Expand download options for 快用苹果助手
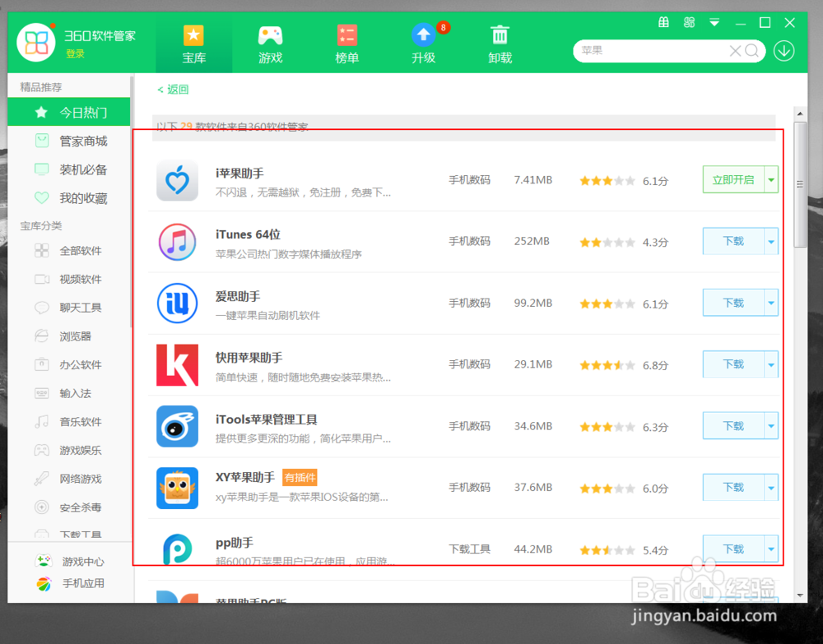Screen dimensions: 823x644 (x=771, y=364)
